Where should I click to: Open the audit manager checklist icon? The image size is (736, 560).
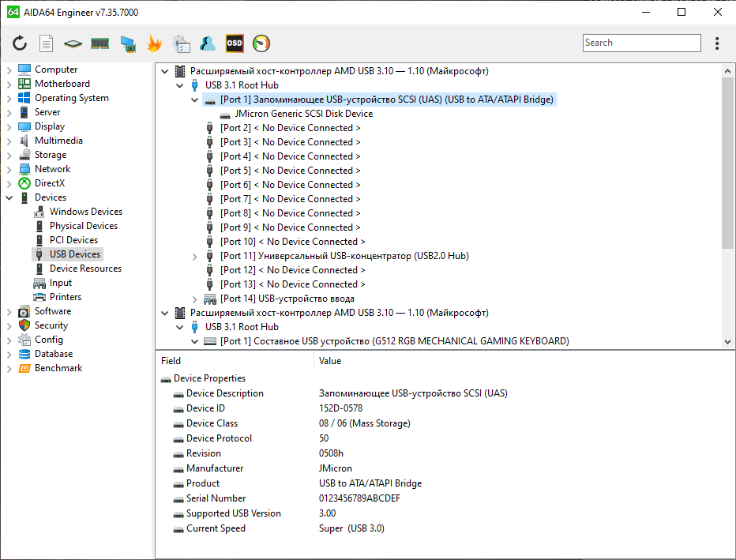(x=181, y=43)
